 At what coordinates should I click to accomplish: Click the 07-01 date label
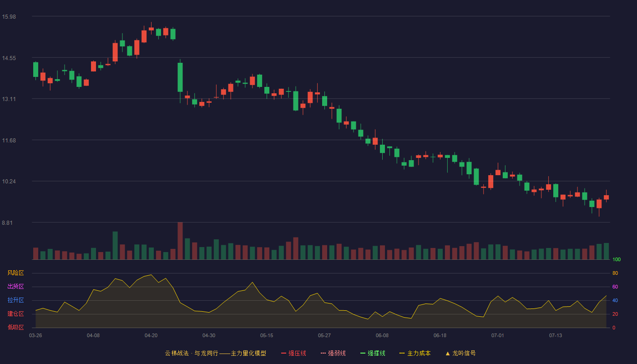[x=498, y=335]
